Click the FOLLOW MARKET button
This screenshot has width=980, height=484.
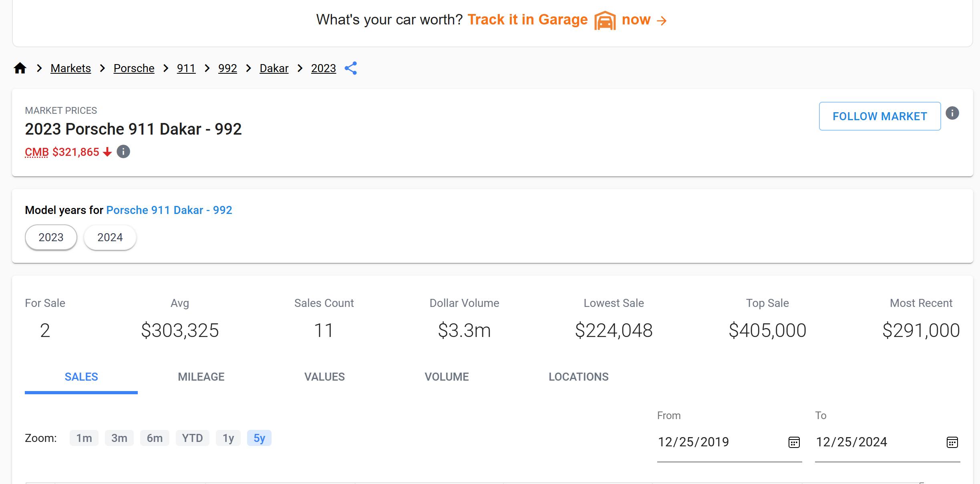pos(879,116)
